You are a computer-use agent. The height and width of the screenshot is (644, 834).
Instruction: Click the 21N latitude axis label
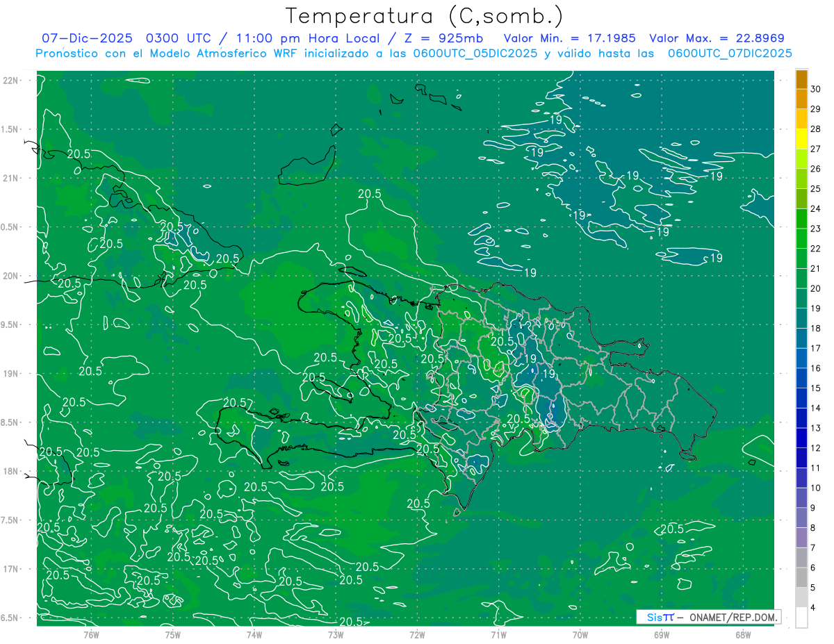(x=12, y=178)
